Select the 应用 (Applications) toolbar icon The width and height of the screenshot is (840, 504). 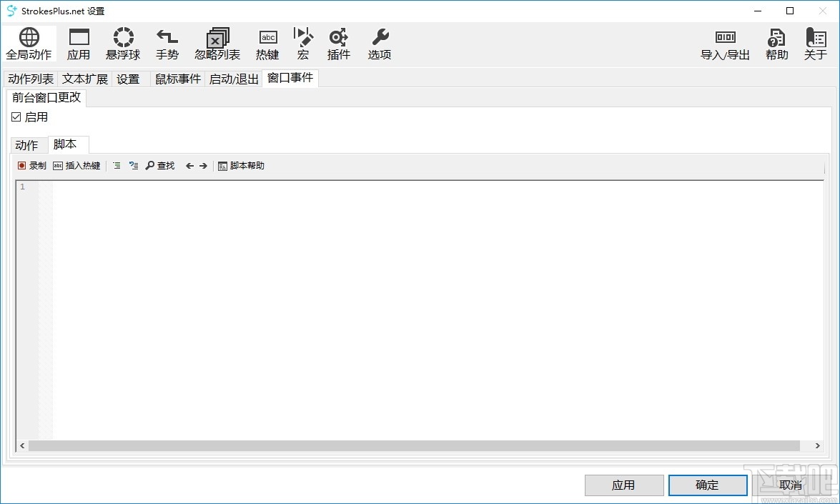pos(79,43)
